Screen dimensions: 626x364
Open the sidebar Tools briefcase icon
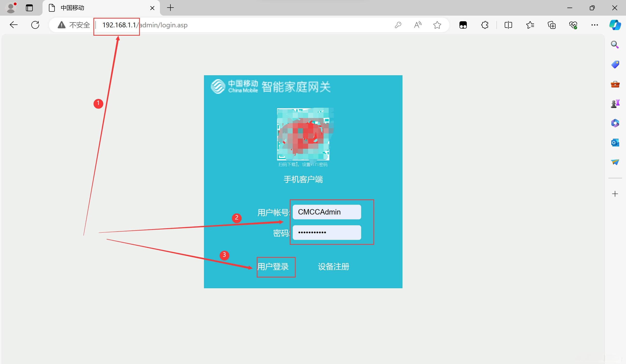point(615,84)
